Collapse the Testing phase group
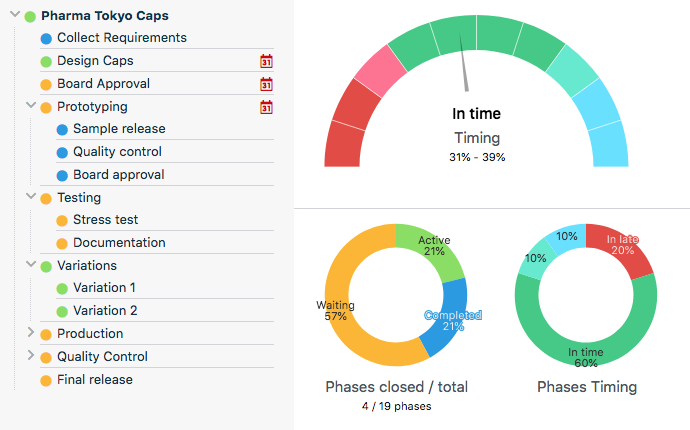 pos(30,197)
